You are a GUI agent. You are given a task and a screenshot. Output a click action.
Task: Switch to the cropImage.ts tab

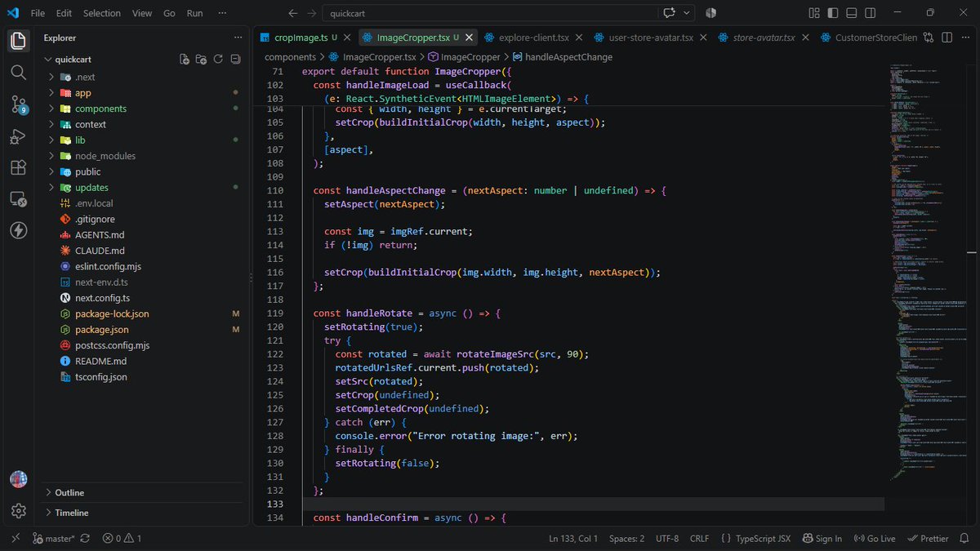[x=301, y=38]
